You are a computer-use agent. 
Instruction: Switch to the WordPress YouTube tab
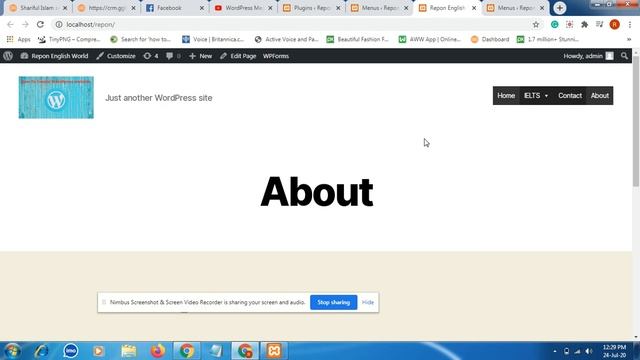(x=244, y=8)
